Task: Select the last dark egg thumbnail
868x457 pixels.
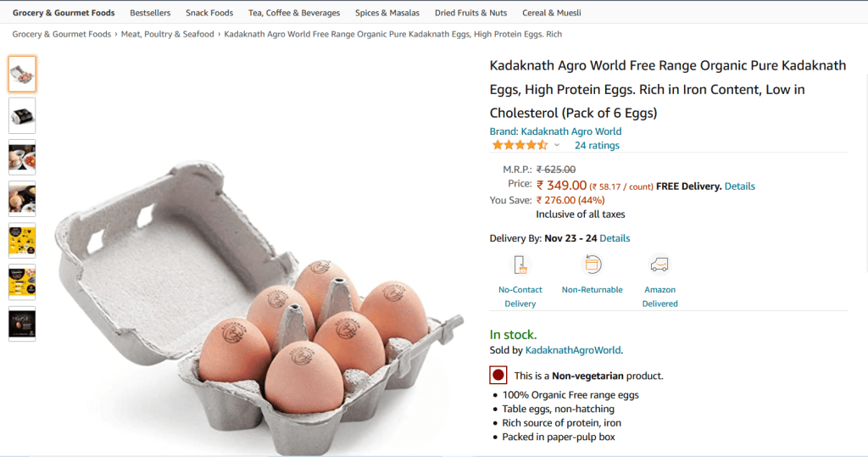Action: (22, 324)
